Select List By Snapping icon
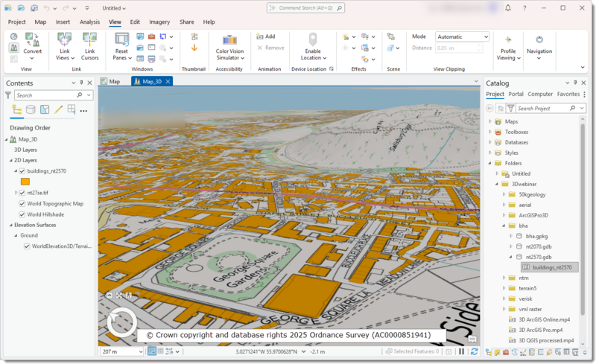This screenshot has height=364, width=596. pos(72,109)
